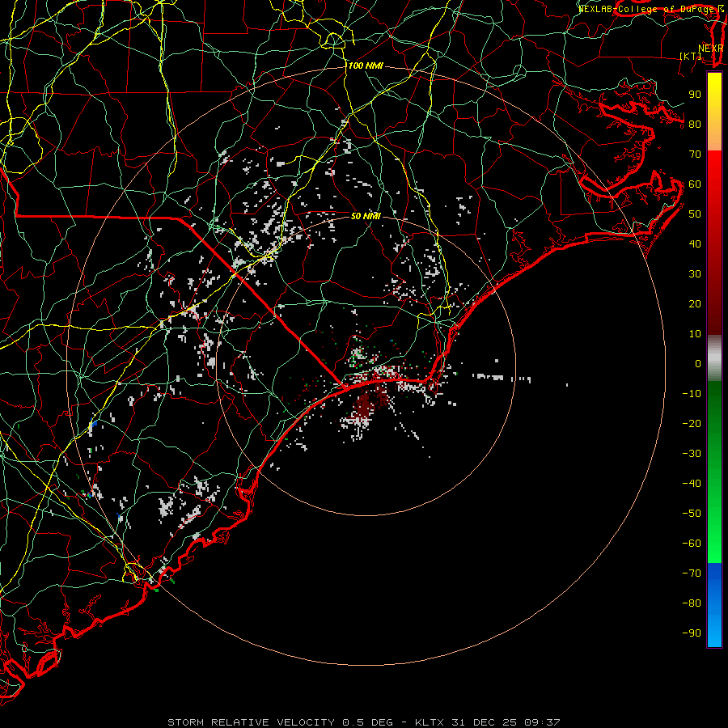Click the '31 DEC 25 09:37' timestamp

[x=506, y=722]
